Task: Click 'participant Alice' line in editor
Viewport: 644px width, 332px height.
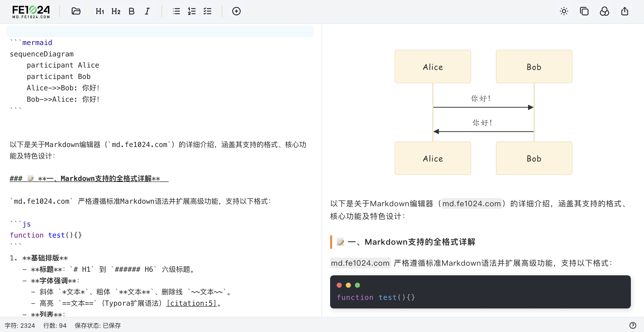Action: pos(63,65)
